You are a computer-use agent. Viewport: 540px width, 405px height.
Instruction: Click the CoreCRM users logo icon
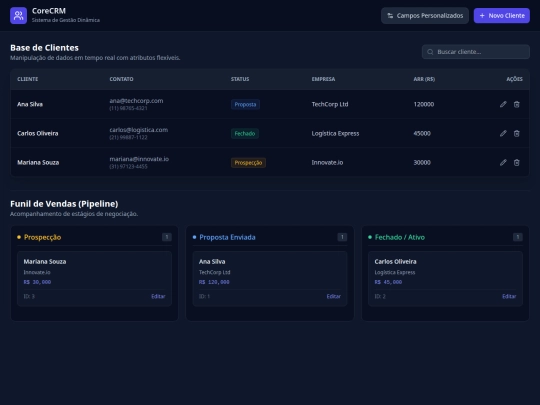tap(18, 15)
